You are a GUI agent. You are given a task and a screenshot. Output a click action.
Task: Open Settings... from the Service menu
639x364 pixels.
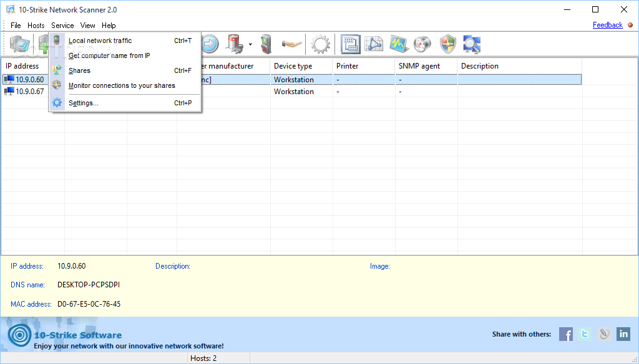[x=125, y=103]
